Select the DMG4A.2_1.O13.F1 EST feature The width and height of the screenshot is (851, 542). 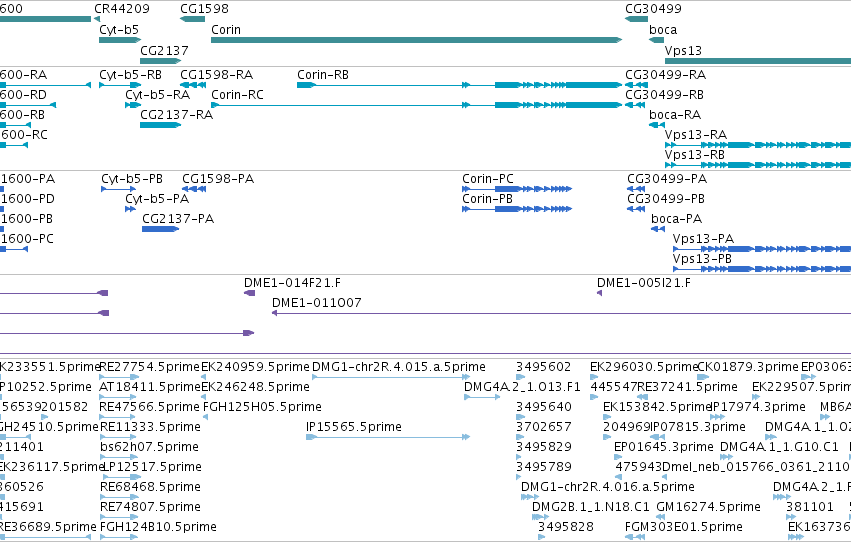tap(482, 397)
